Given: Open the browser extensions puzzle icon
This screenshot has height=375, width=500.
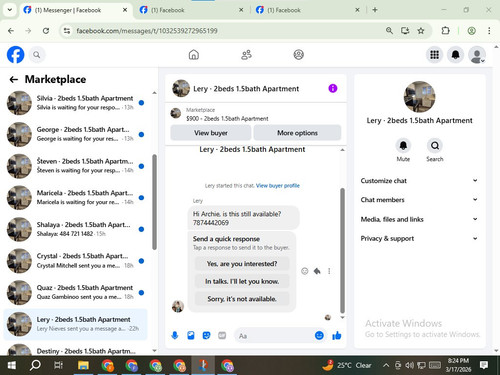Looking at the screenshot, I should pos(445,31).
